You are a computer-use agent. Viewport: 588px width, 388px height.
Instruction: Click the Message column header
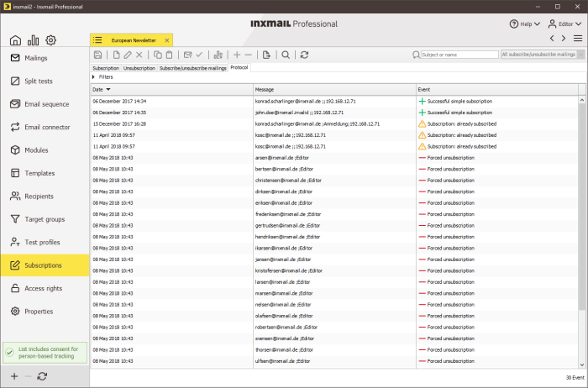coord(334,90)
